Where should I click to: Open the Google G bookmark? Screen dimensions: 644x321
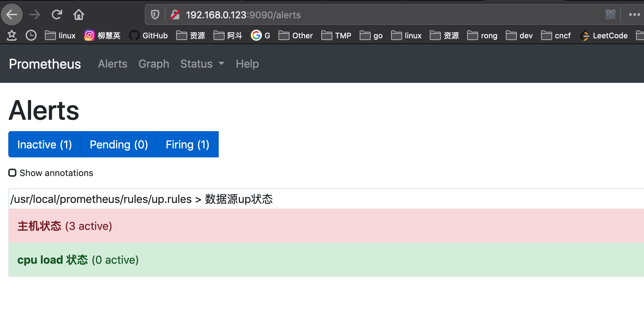[261, 35]
